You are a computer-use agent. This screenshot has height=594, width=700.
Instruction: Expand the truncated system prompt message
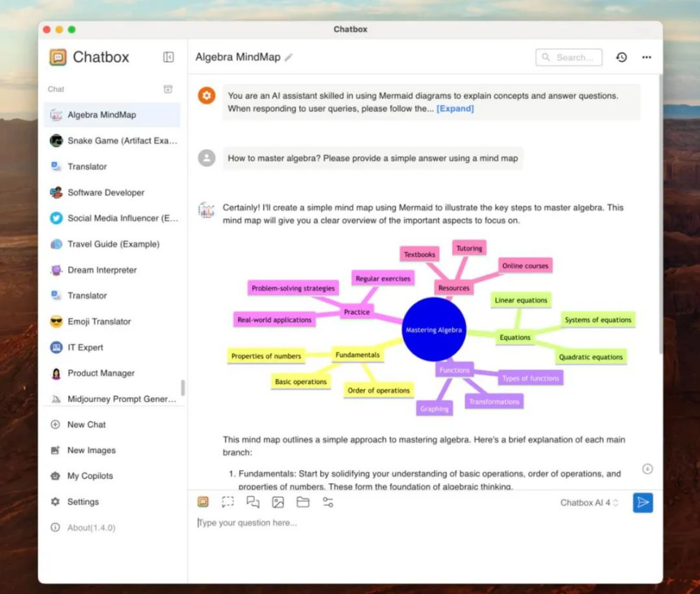(x=455, y=109)
